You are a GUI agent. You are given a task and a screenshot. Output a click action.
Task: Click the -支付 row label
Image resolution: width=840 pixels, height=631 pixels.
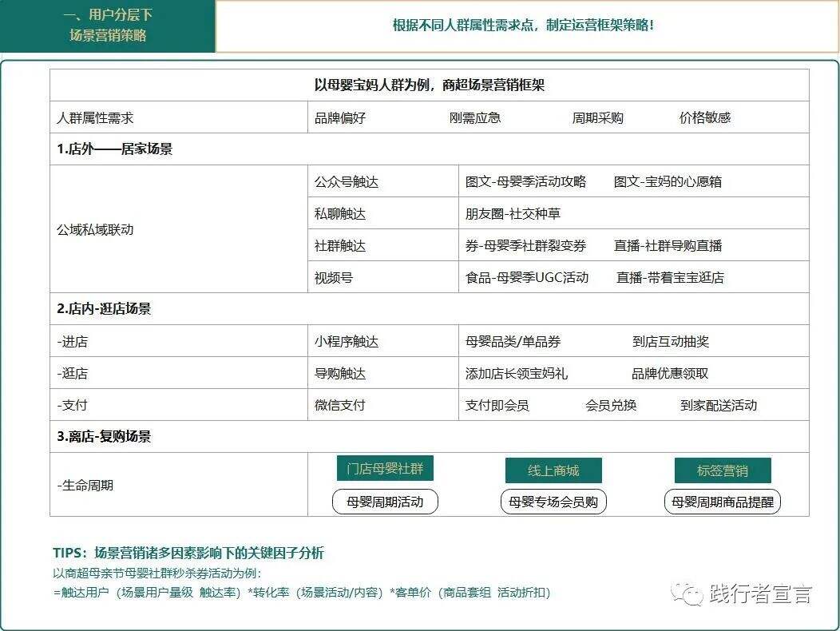pos(73,405)
